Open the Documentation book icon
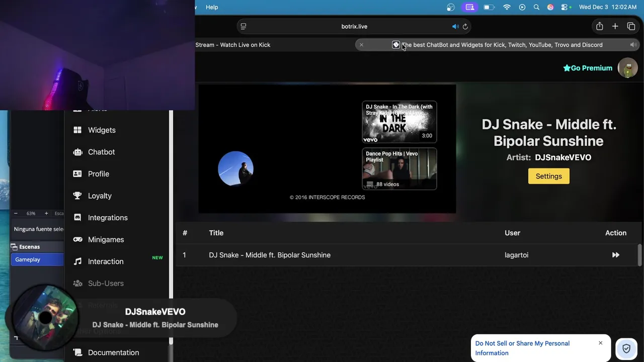644x362 pixels. [77, 352]
